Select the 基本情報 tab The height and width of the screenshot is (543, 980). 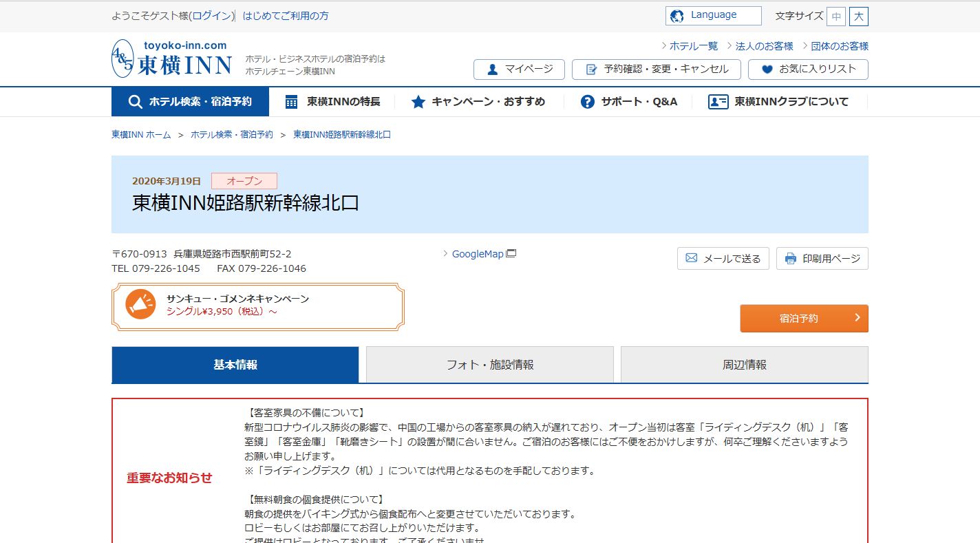(235, 365)
